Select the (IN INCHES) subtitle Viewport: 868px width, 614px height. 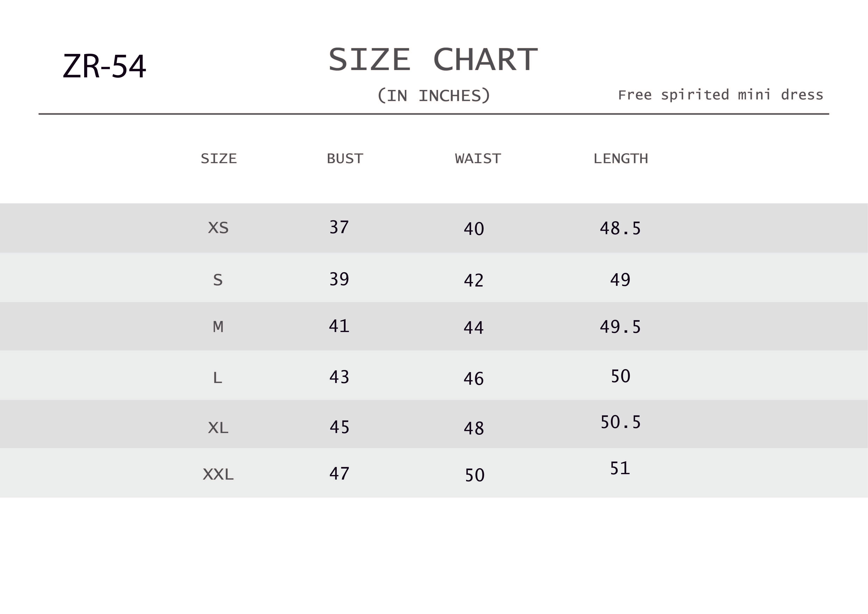pyautogui.click(x=433, y=96)
